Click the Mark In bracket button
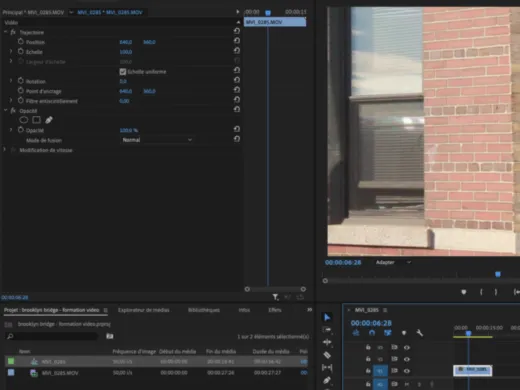Viewport: 520px width, 390px height. (x=481, y=292)
